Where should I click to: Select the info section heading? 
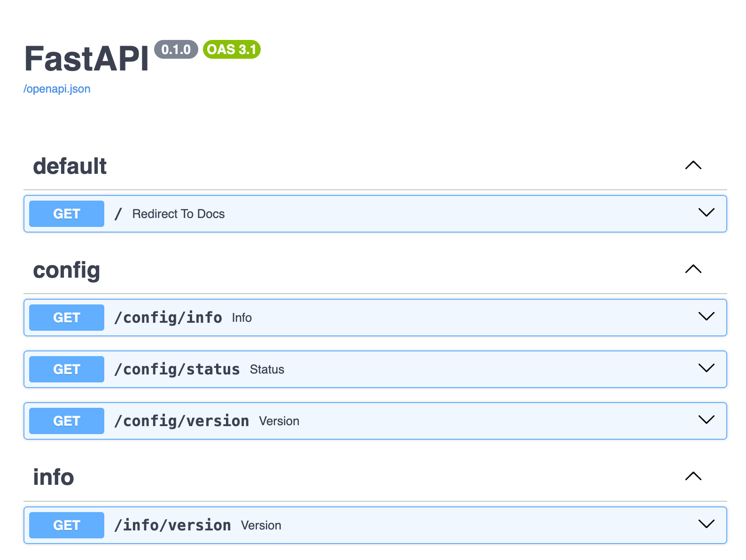tap(54, 477)
